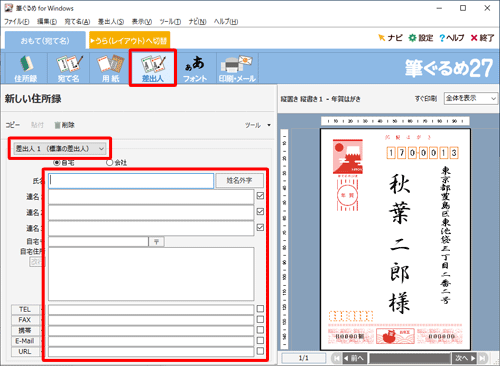
Task: Switch to うら(レイアウト)へ切替 tab
Action: pos(130,41)
